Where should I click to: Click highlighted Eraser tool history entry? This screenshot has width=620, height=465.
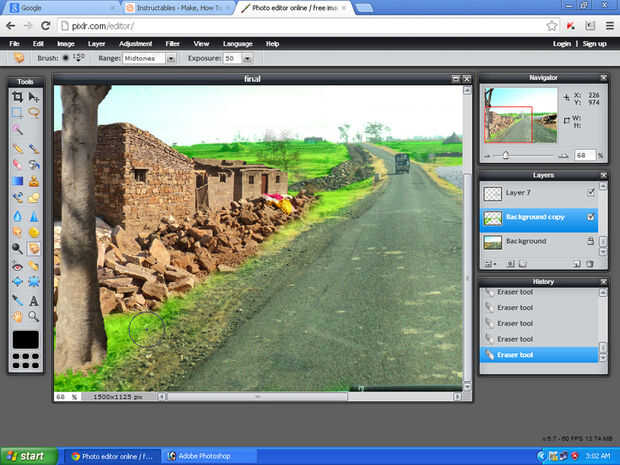[539, 355]
